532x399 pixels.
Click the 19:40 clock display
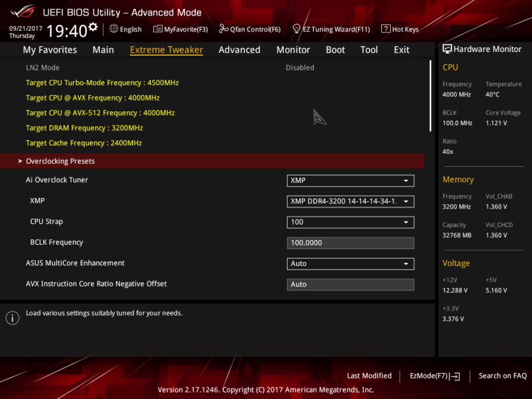(67, 31)
